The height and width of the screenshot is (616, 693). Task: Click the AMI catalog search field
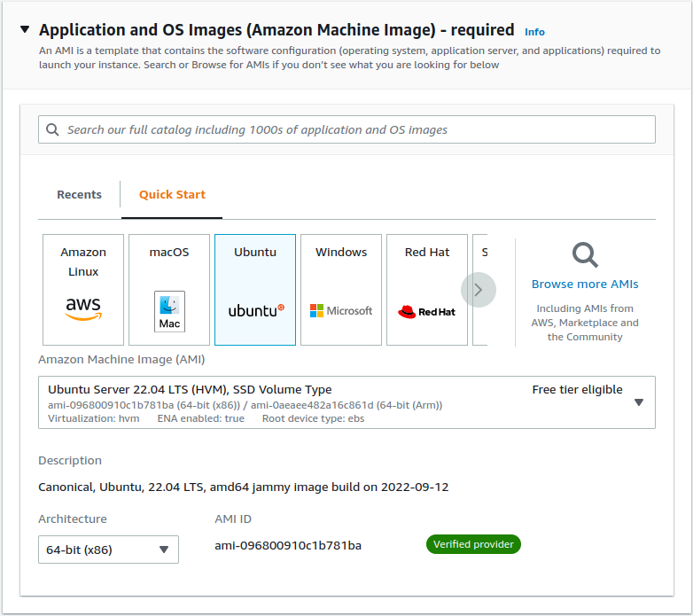pyautogui.click(x=346, y=129)
